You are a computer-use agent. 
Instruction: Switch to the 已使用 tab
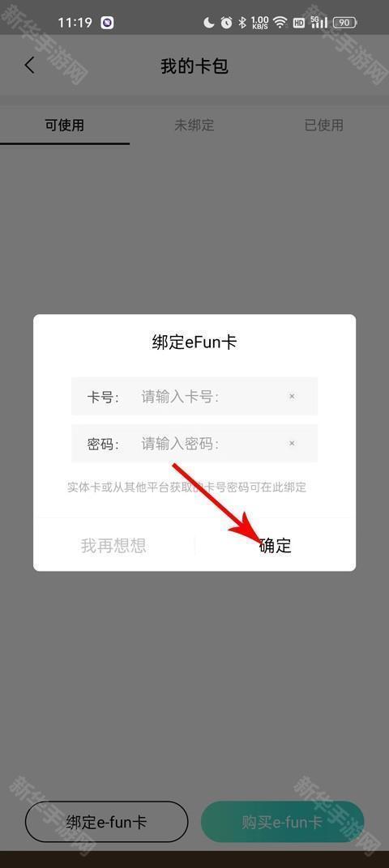(323, 126)
